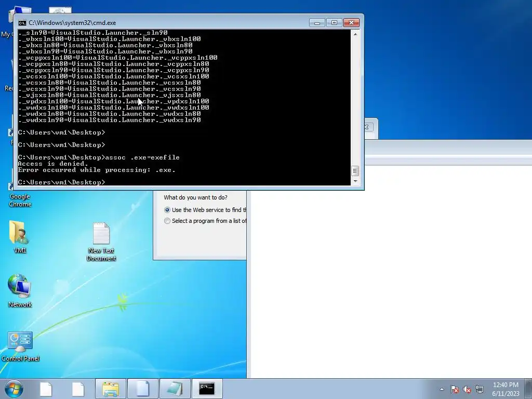Show hidden tray icons arrow

442,389
